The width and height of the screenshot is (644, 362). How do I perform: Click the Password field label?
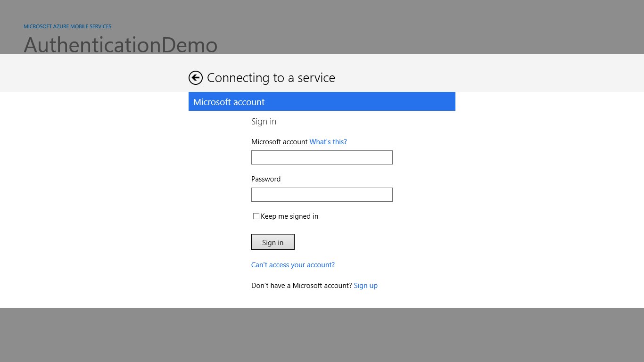(266, 179)
